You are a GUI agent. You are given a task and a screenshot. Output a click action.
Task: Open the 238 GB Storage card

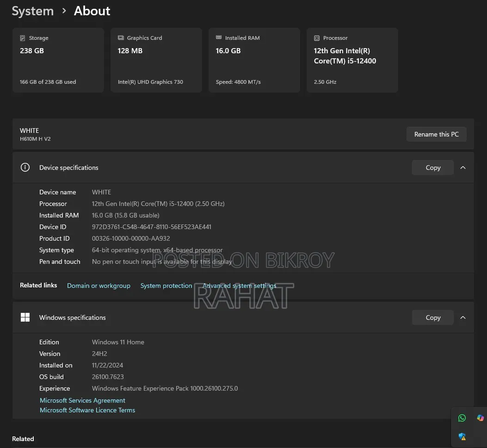[58, 60]
